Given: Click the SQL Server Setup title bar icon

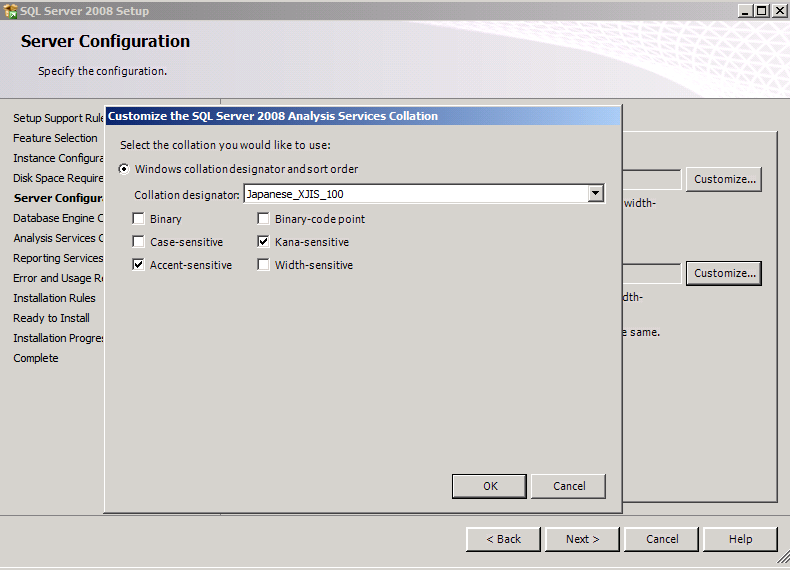Looking at the screenshot, I should click(10, 11).
